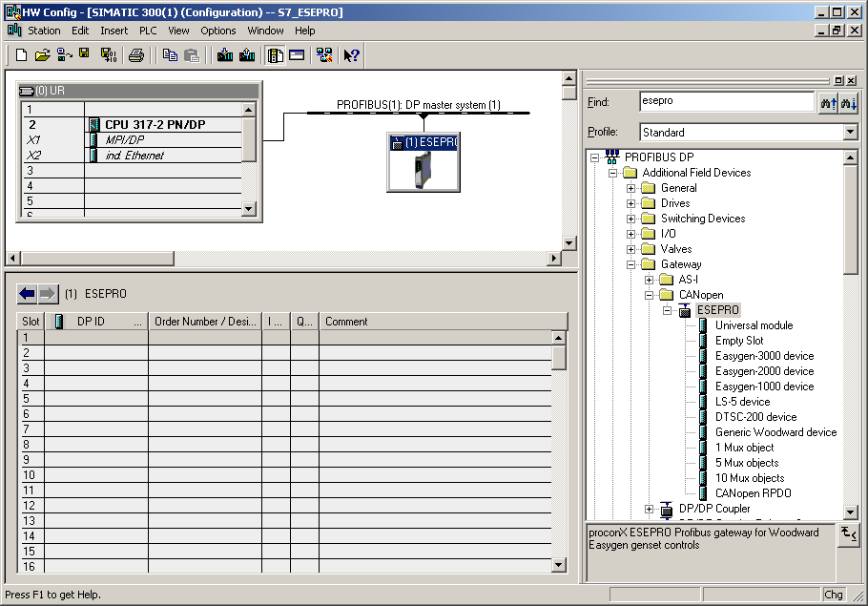The image size is (868, 606).
Task: Open the Insert menu
Action: [114, 31]
